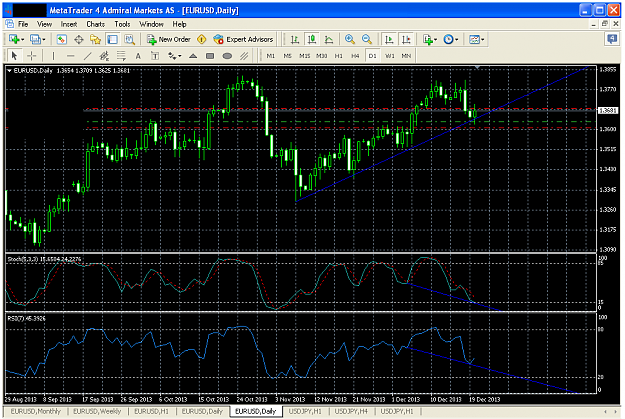
Task: Open the View menu
Action: tap(44, 24)
